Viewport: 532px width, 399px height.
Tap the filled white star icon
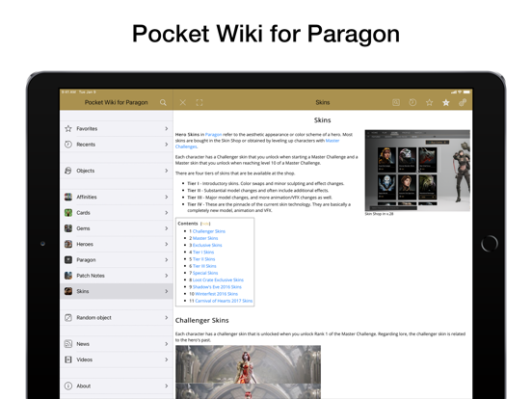[x=446, y=102]
